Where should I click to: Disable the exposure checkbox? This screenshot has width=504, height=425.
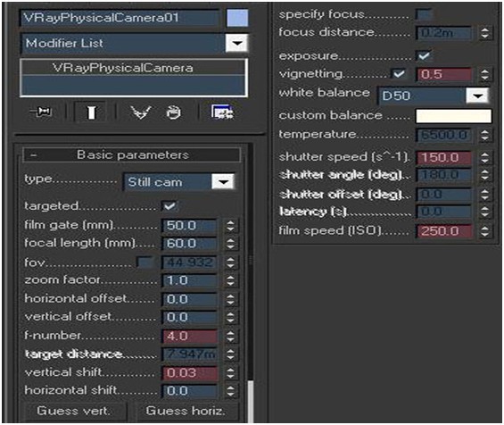click(424, 55)
